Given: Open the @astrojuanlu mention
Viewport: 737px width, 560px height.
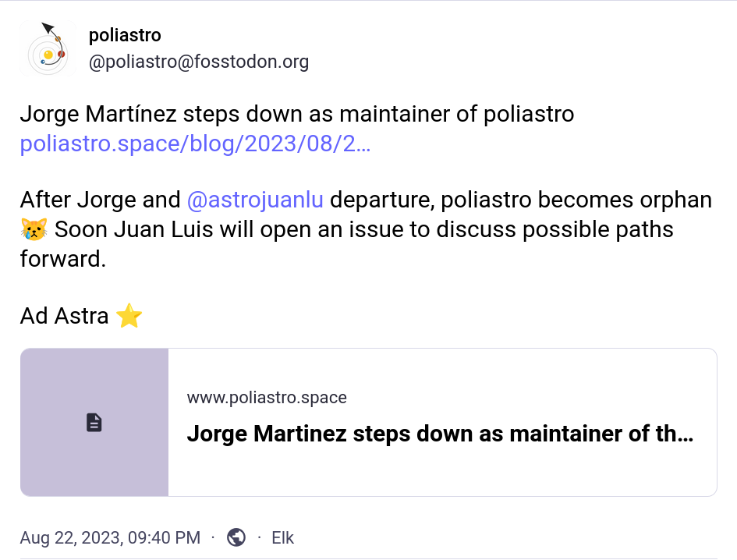Looking at the screenshot, I should [x=255, y=200].
